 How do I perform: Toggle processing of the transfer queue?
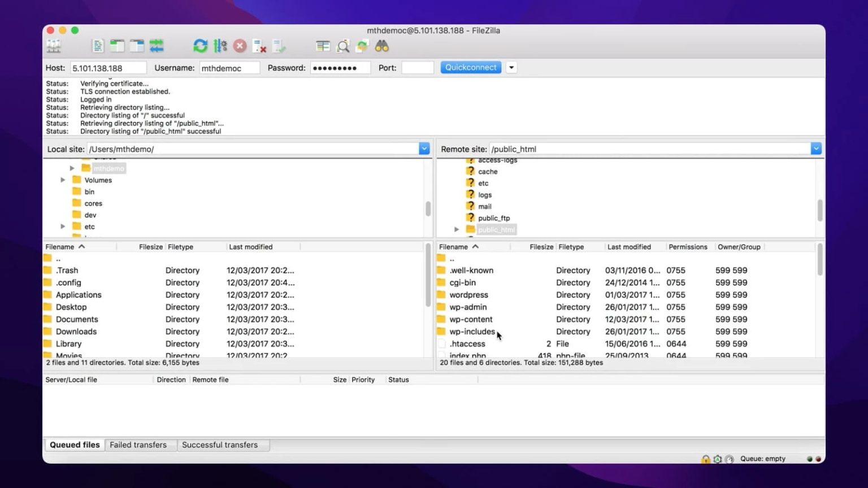click(220, 46)
